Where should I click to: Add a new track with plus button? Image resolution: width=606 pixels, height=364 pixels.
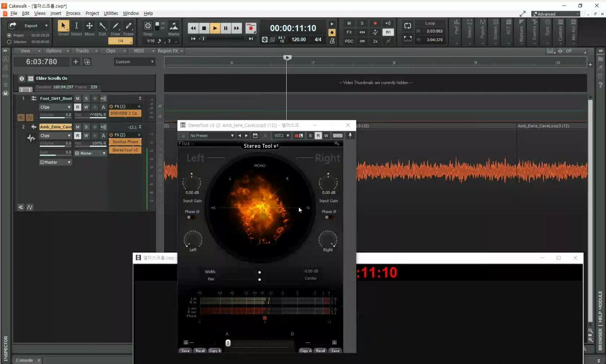[x=76, y=62]
